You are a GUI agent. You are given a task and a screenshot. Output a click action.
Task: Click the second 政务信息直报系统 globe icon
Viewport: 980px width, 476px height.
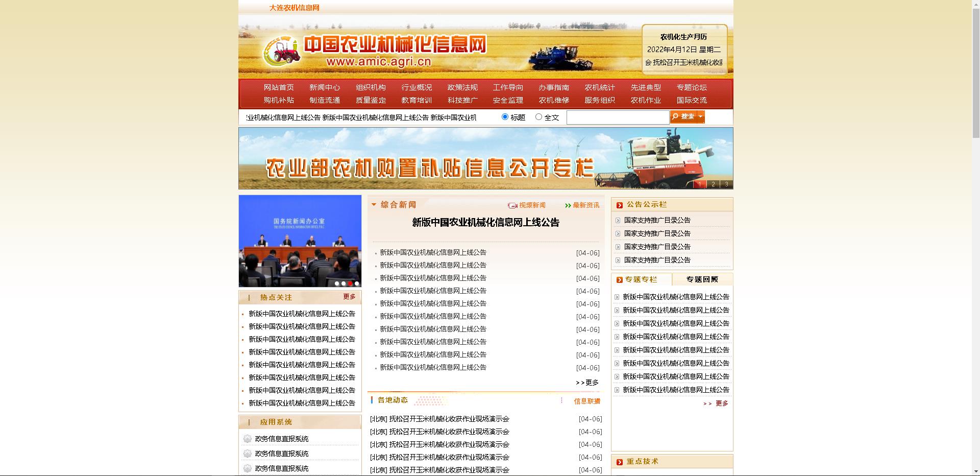pyautogui.click(x=248, y=454)
